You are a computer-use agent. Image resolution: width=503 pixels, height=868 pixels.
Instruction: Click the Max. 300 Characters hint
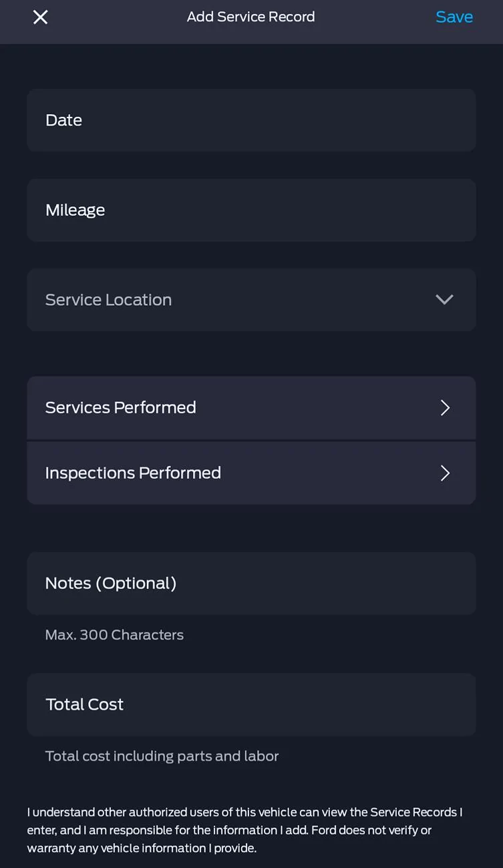114,635
